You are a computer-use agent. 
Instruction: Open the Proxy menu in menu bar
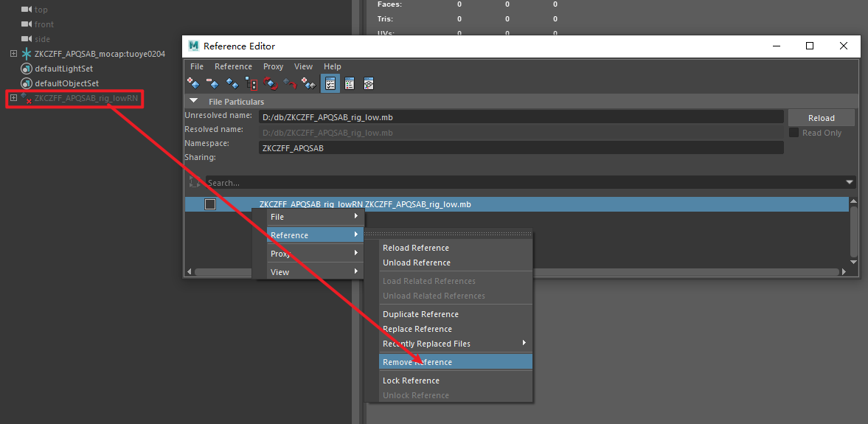(x=273, y=66)
